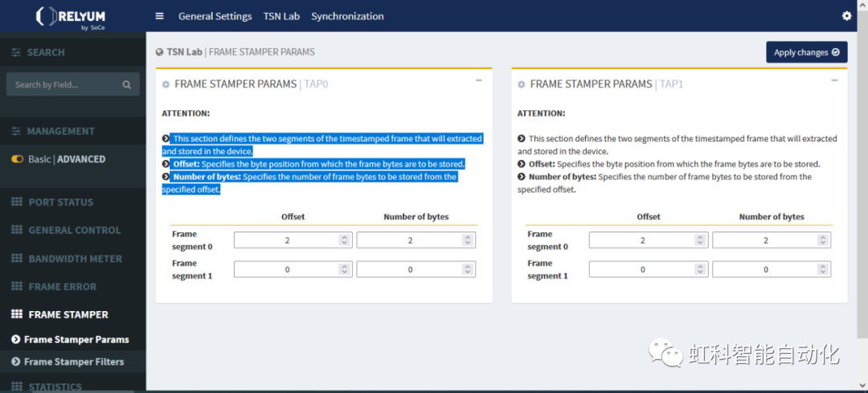
Task: Toggle the Basic/Advanced mode switch
Action: point(17,159)
